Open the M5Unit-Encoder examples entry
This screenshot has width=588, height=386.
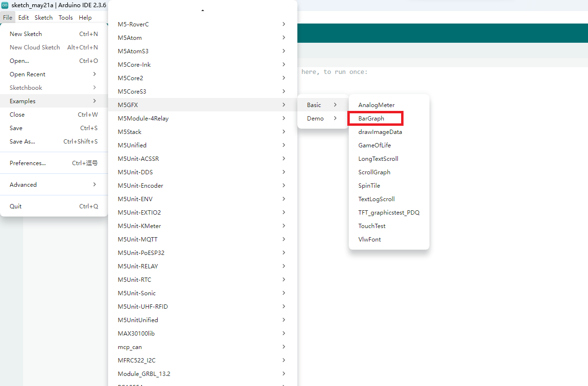[203, 186]
